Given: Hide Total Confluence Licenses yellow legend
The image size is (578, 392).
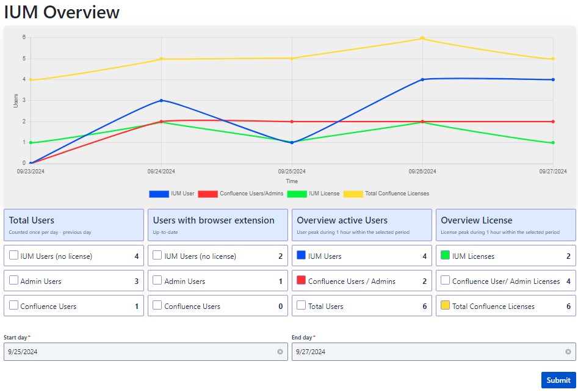Looking at the screenshot, I should (x=353, y=194).
